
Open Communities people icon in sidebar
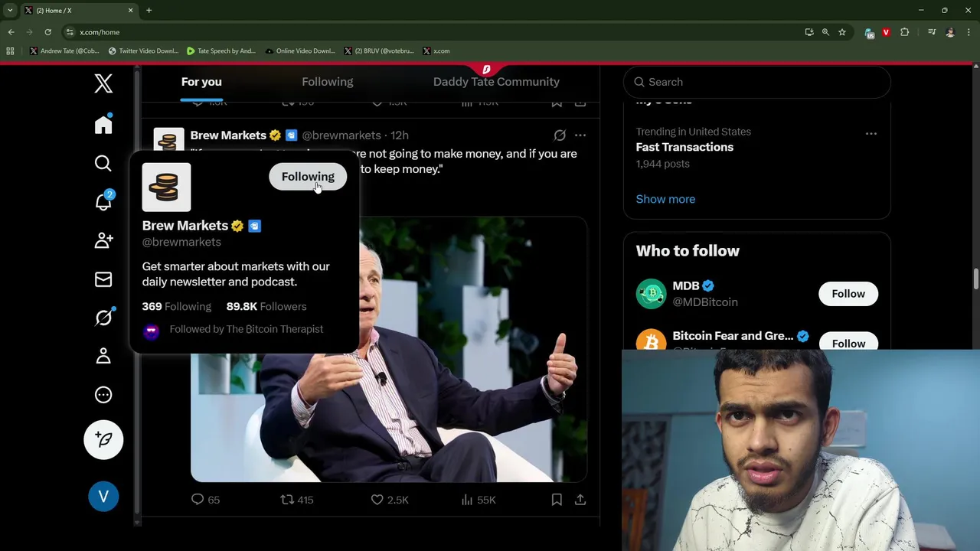coord(103,240)
